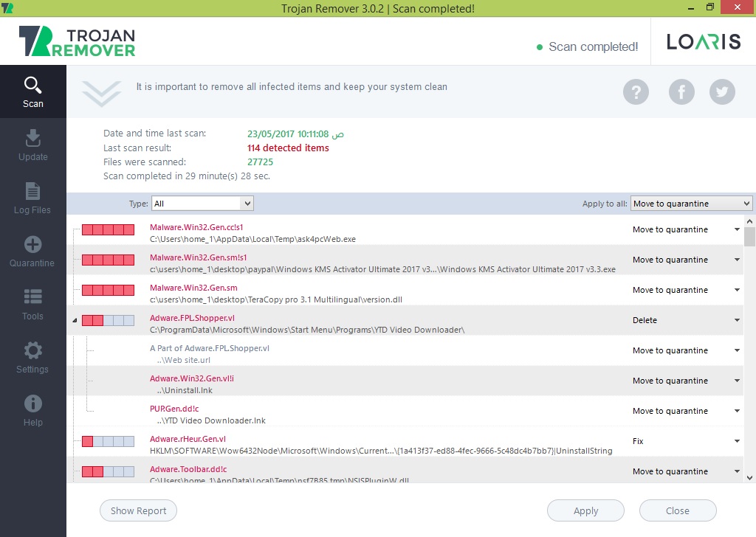This screenshot has width=756, height=537.
Task: Open the Apply to all dropdown
Action: [x=691, y=204]
